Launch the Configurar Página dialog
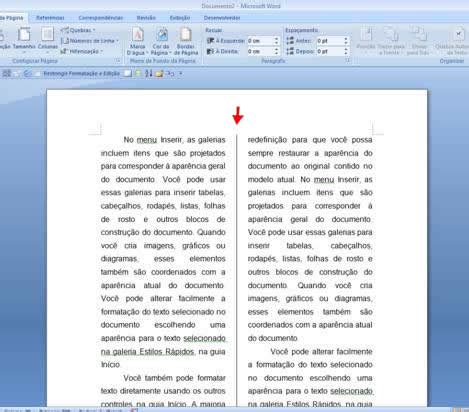Viewport: 469px width, 412px height. (118, 61)
